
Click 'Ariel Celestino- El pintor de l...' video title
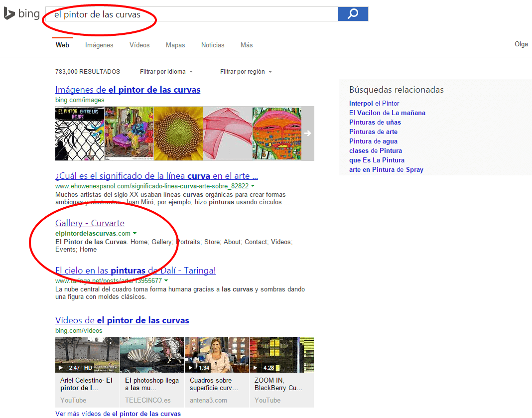point(87,384)
